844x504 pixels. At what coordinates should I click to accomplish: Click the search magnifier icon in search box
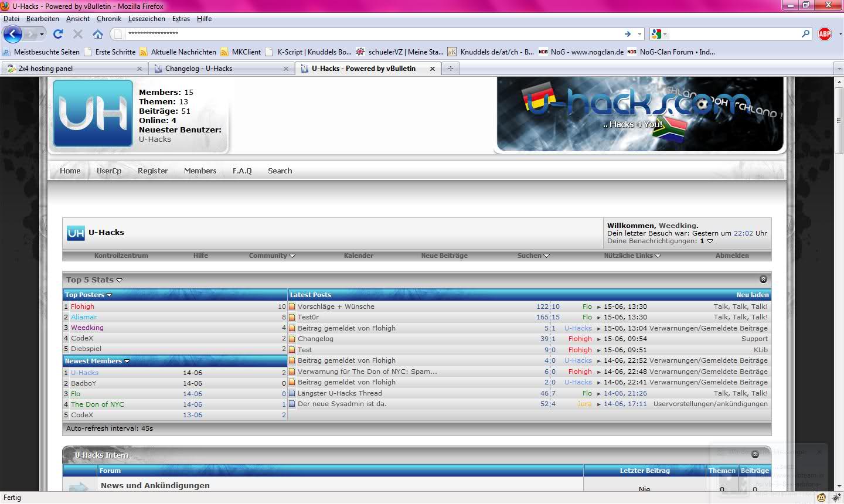point(806,34)
